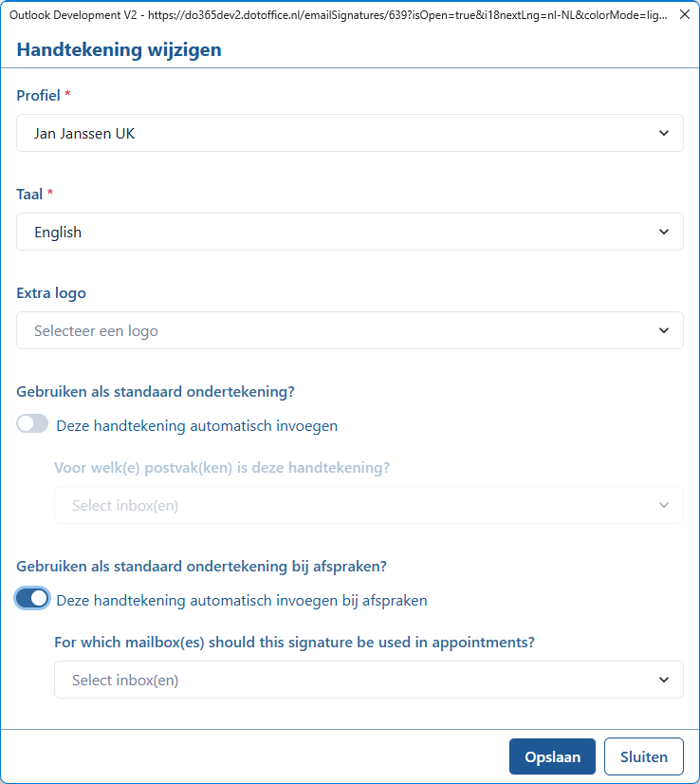This screenshot has height=784, width=700.
Task: Click the disabled postvak 'Select inbox(en)' dropdown
Action: 369,505
